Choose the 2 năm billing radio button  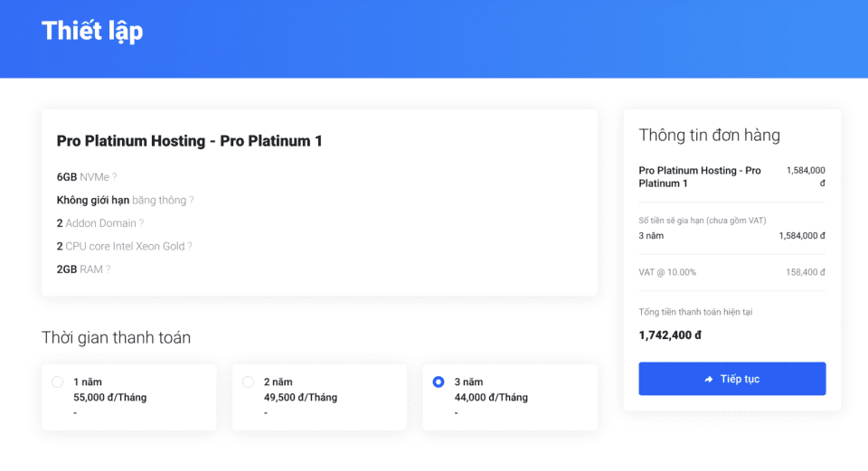click(249, 382)
